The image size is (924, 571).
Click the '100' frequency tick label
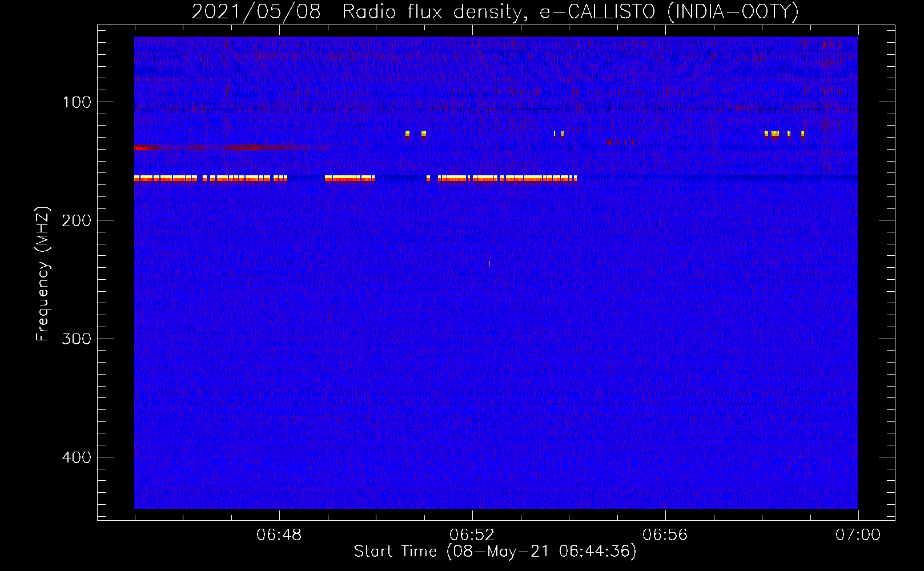(x=77, y=102)
